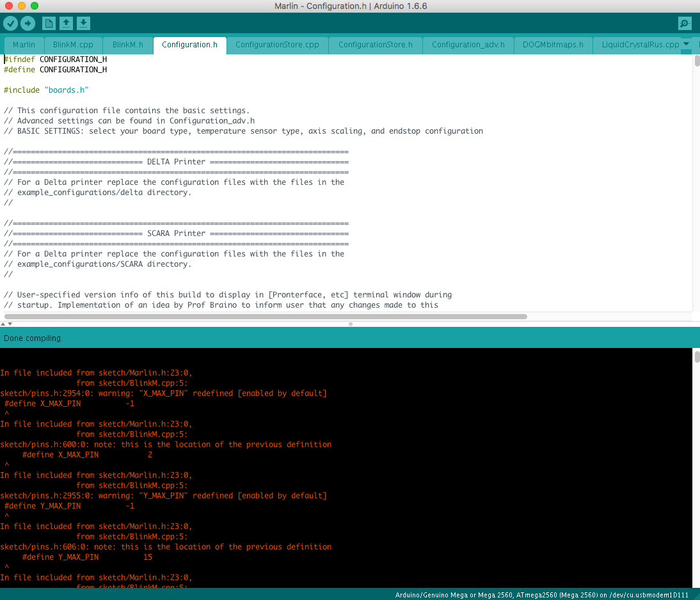Click the editor vertical scrollbar thumb
Image resolution: width=700 pixels, height=600 pixels.
(x=697, y=61)
